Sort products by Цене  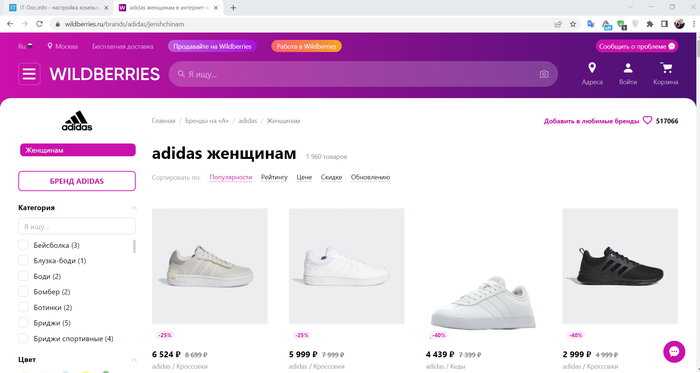[x=304, y=177]
